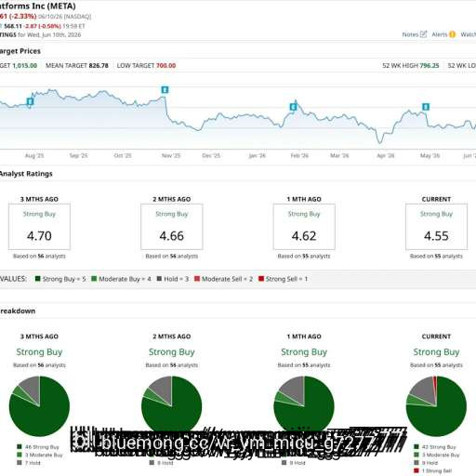This screenshot has height=476, width=476.
Task: Click the chart event marker near Feb '26
Action: tap(293, 107)
